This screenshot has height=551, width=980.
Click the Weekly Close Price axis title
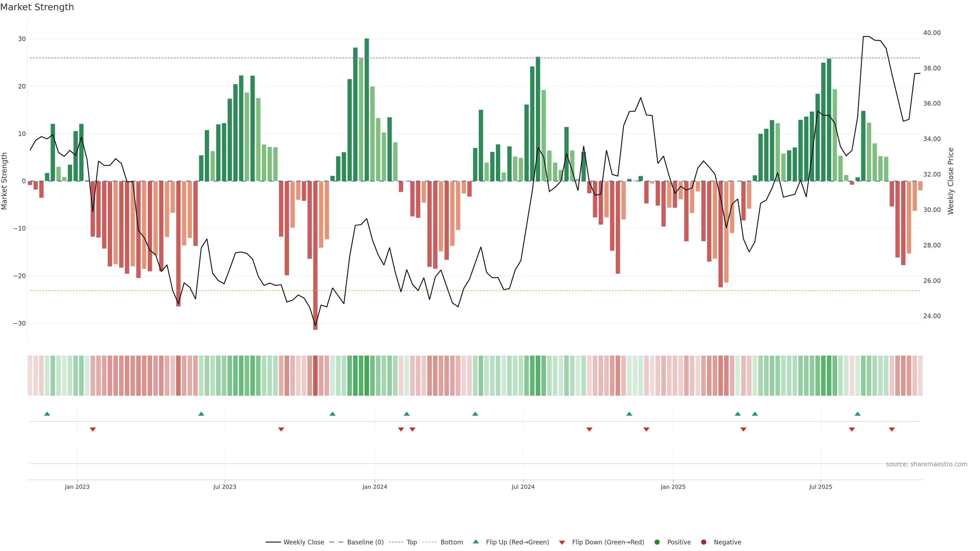(951, 181)
